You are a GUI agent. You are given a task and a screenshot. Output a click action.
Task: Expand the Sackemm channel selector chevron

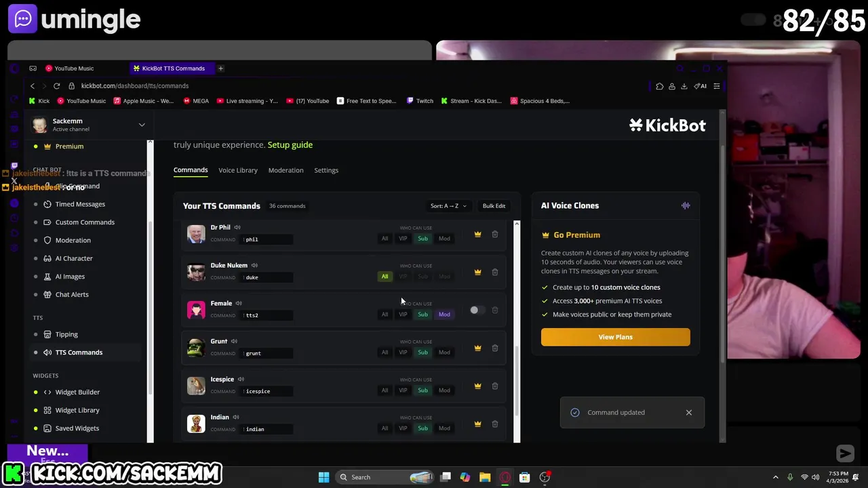tap(142, 125)
